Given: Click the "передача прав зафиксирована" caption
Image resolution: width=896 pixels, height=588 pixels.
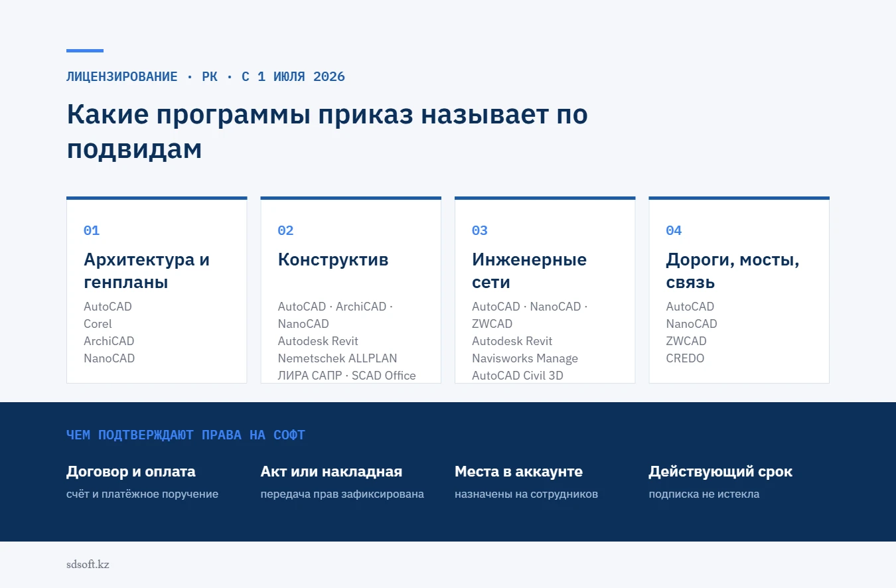Looking at the screenshot, I should [x=342, y=494].
